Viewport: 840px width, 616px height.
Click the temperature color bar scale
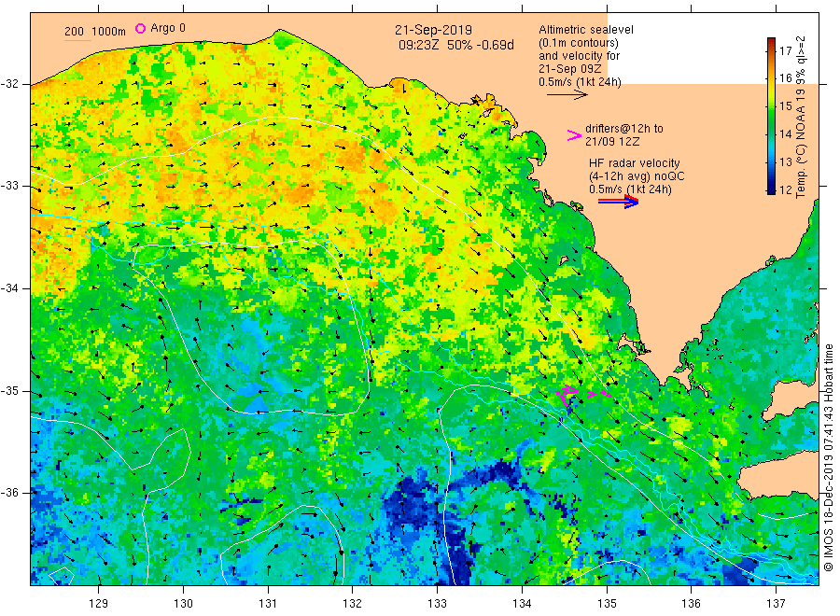772,116
